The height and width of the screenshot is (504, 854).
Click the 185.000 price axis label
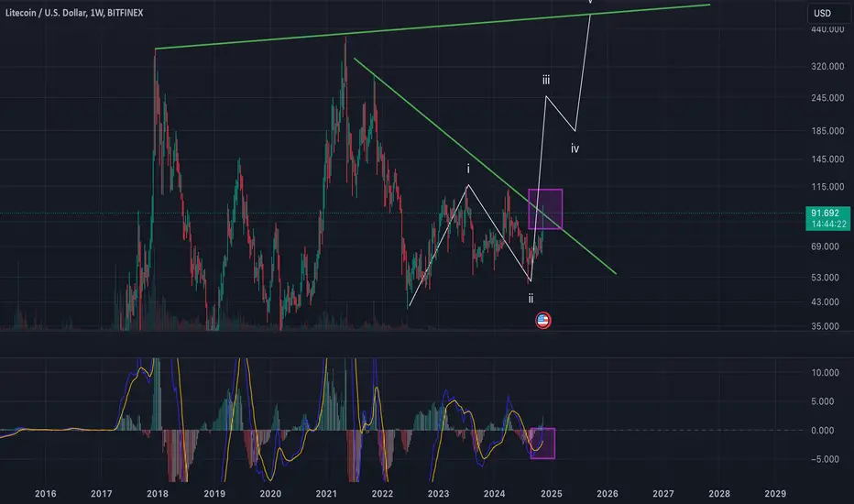pos(827,131)
